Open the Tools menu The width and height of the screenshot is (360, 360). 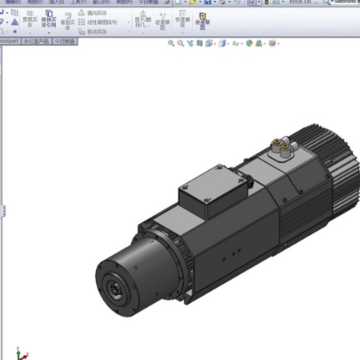(78, 2)
